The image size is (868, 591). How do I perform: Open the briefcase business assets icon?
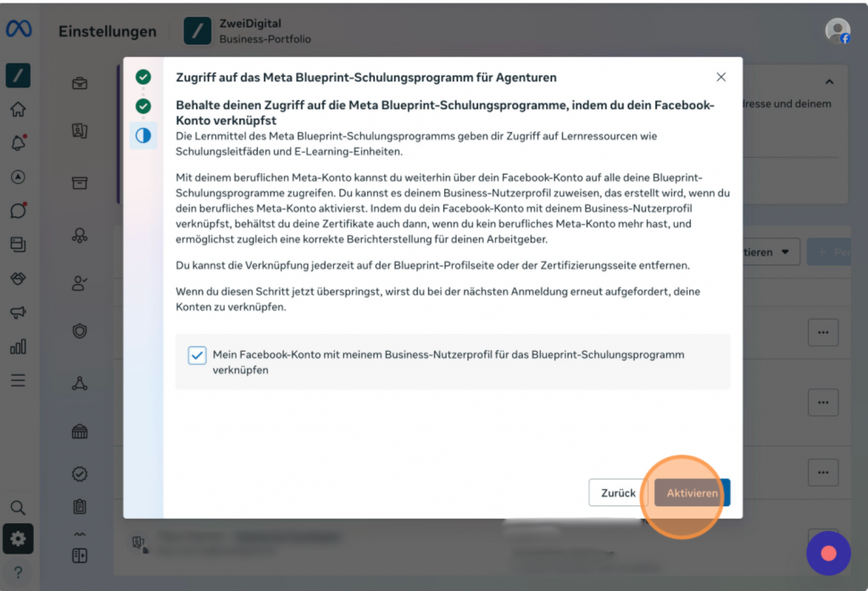point(80,83)
